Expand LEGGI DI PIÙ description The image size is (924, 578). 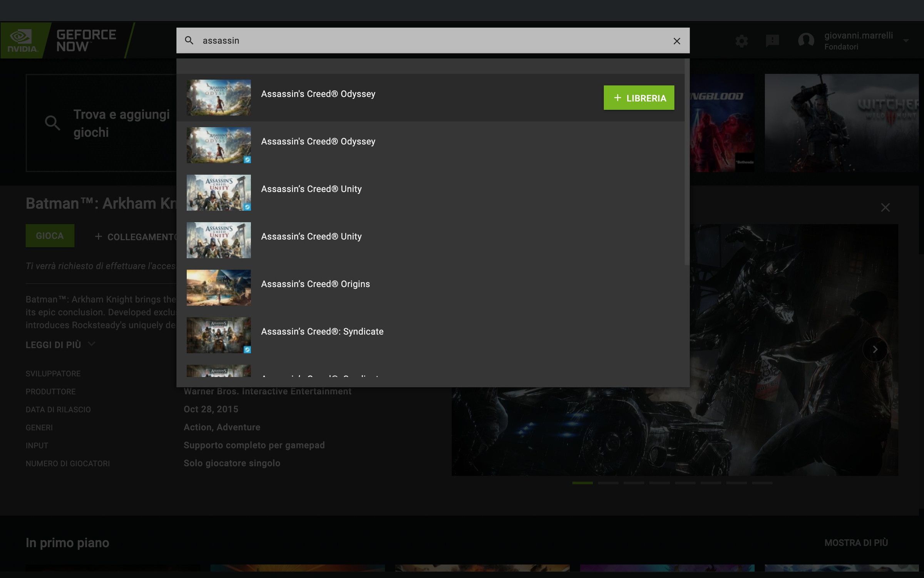tap(60, 344)
